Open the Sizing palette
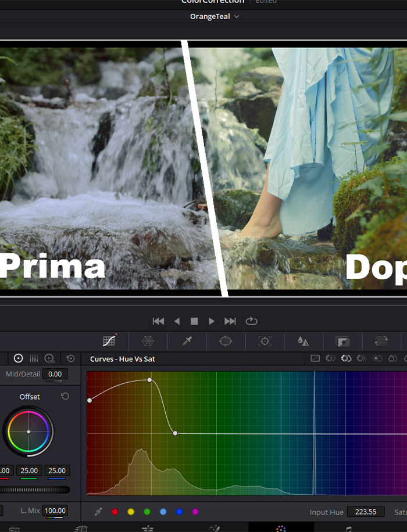The width and height of the screenshot is (407, 532). (x=381, y=342)
